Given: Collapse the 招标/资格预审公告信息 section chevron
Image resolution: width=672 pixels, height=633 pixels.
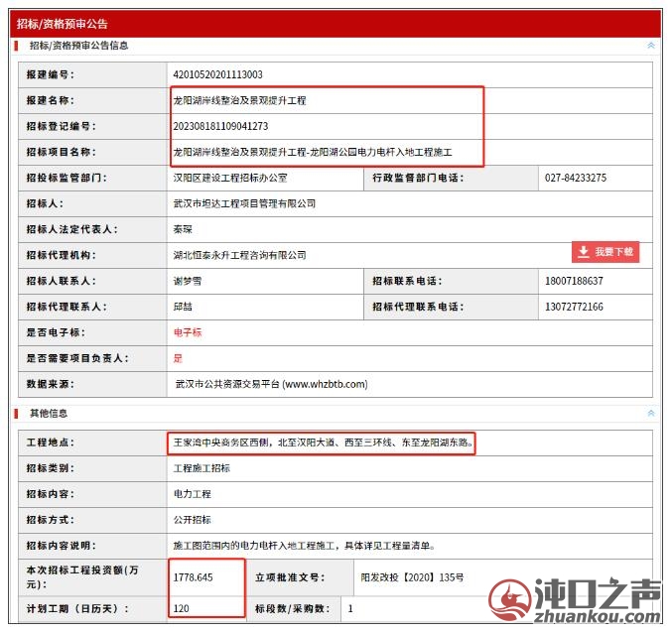Looking at the screenshot, I should (x=651, y=46).
